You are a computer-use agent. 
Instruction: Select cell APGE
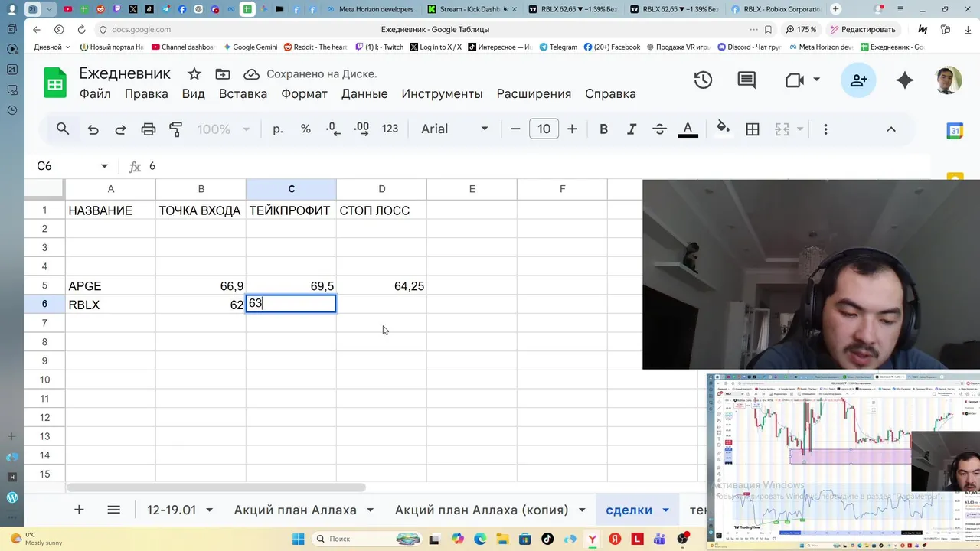click(x=110, y=285)
